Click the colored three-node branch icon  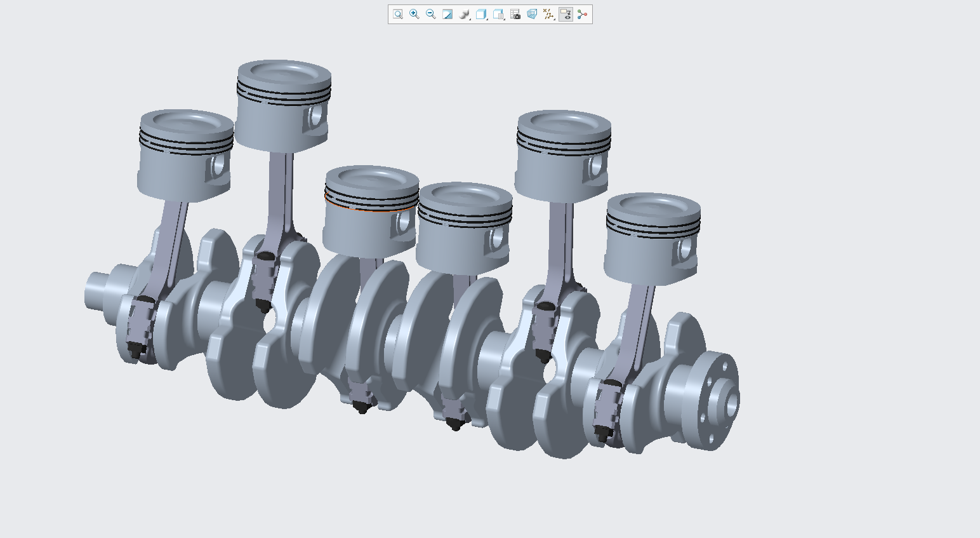[583, 15]
